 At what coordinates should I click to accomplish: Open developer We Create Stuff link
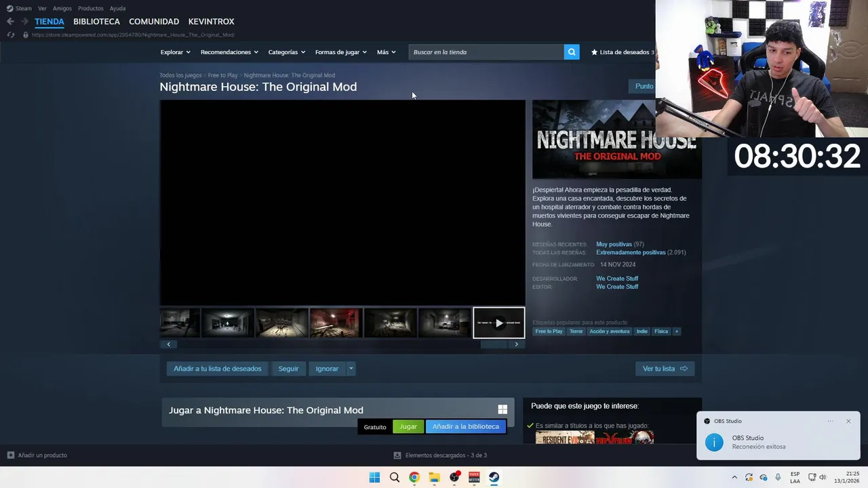point(617,279)
